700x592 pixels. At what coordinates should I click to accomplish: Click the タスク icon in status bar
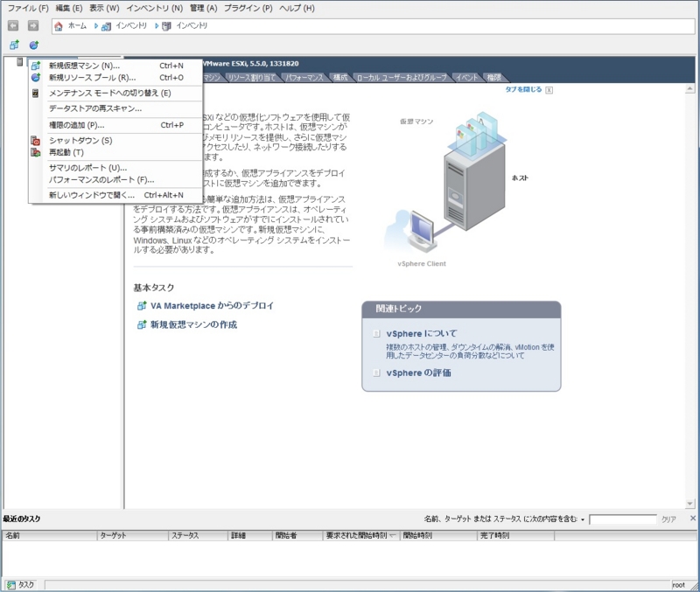(10, 585)
